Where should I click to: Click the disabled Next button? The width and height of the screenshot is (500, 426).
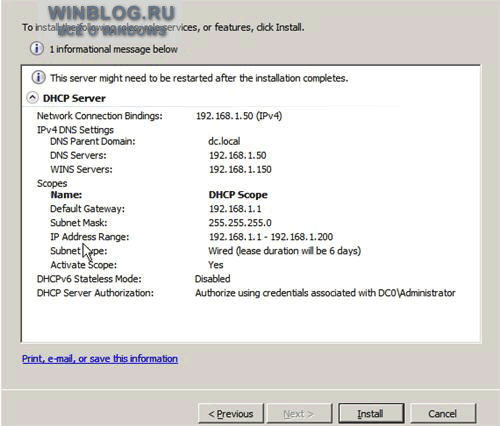coord(299,414)
